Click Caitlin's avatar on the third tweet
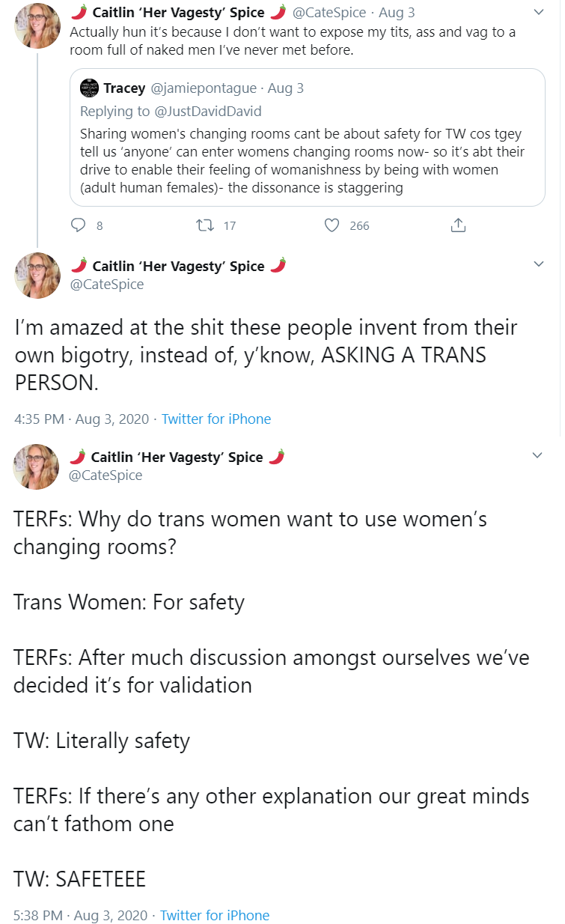The width and height of the screenshot is (565, 924). click(x=36, y=466)
